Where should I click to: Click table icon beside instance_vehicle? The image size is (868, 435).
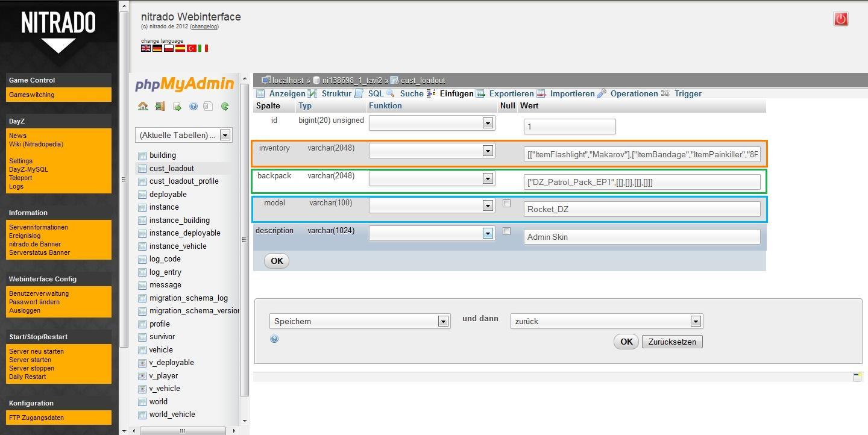[x=142, y=246]
